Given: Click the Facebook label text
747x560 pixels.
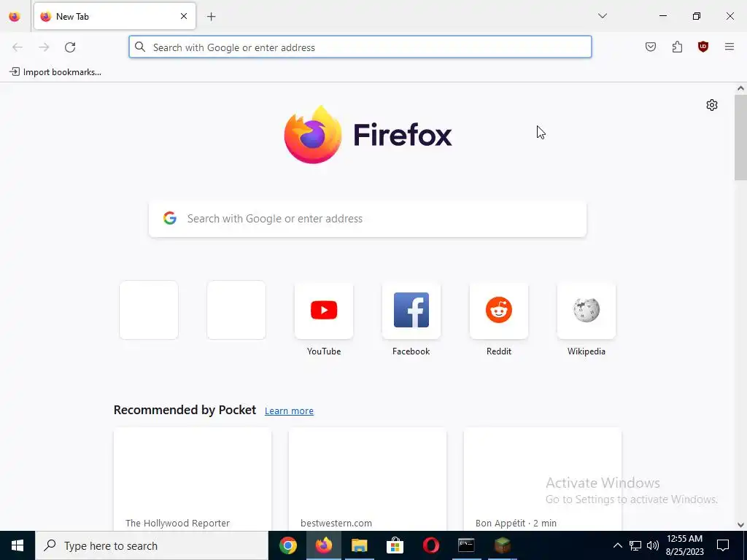Looking at the screenshot, I should 411,351.
